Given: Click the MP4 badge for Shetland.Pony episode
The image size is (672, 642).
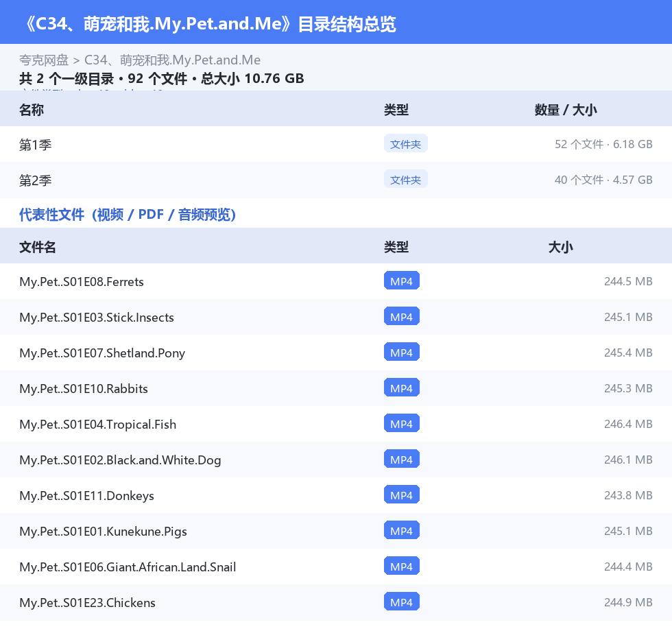Looking at the screenshot, I should point(402,352).
